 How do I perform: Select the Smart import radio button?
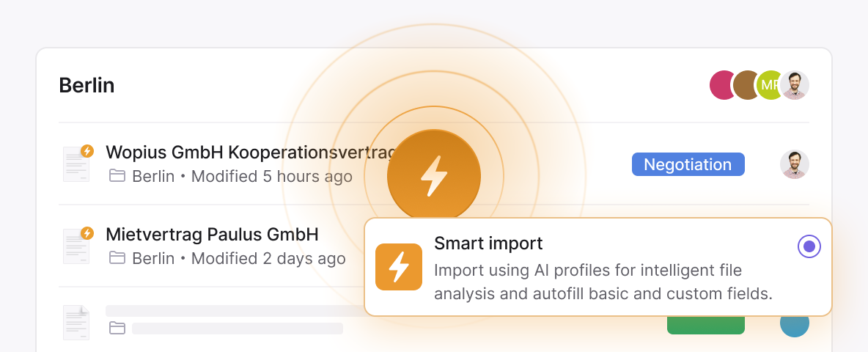pos(809,246)
